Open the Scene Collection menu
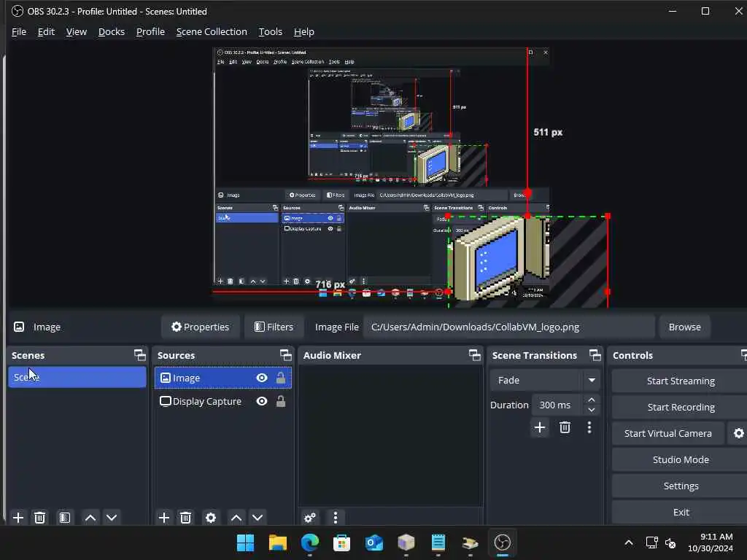The width and height of the screenshot is (747, 560). pyautogui.click(x=212, y=32)
